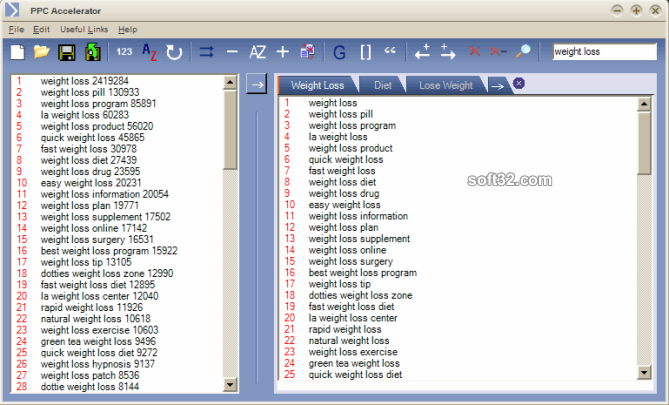The height and width of the screenshot is (405, 669).
Task: Open the Edit menu
Action: point(41,29)
